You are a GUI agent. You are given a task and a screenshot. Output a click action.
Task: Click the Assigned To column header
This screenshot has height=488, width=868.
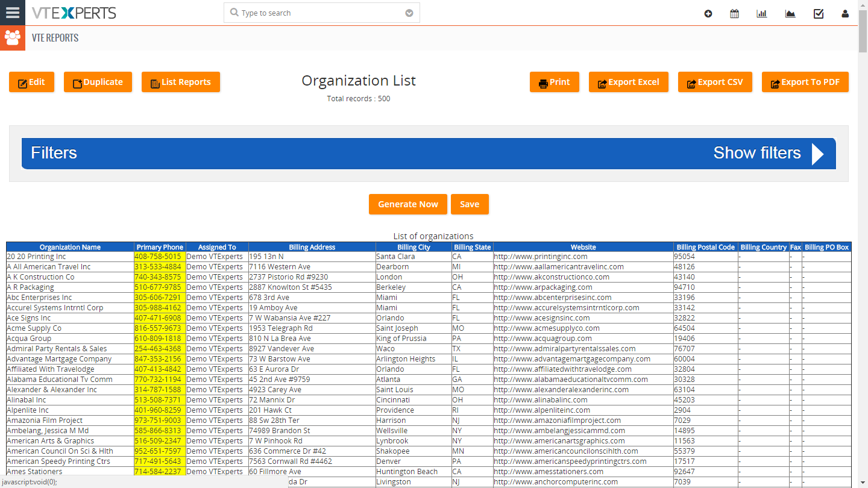(217, 247)
